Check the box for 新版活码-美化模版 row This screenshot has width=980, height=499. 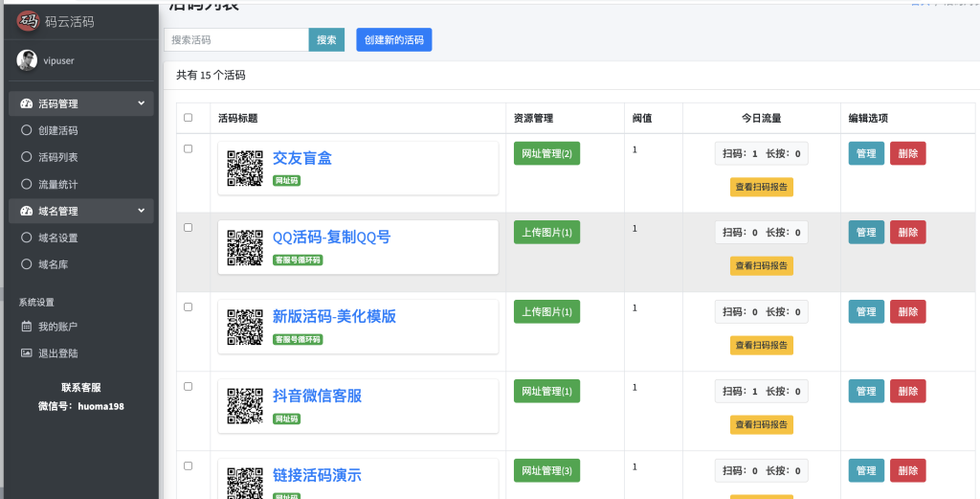[189, 307]
